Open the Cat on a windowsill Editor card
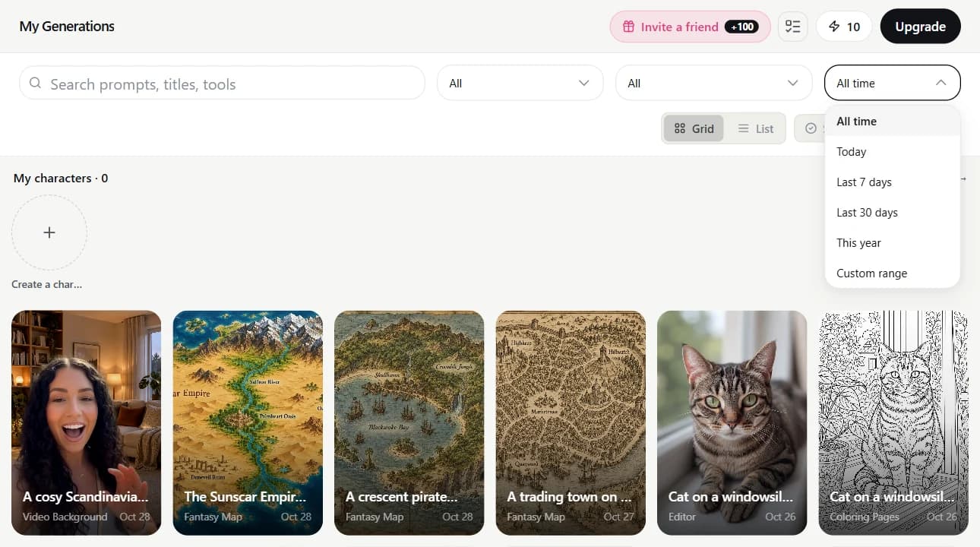 click(x=732, y=422)
